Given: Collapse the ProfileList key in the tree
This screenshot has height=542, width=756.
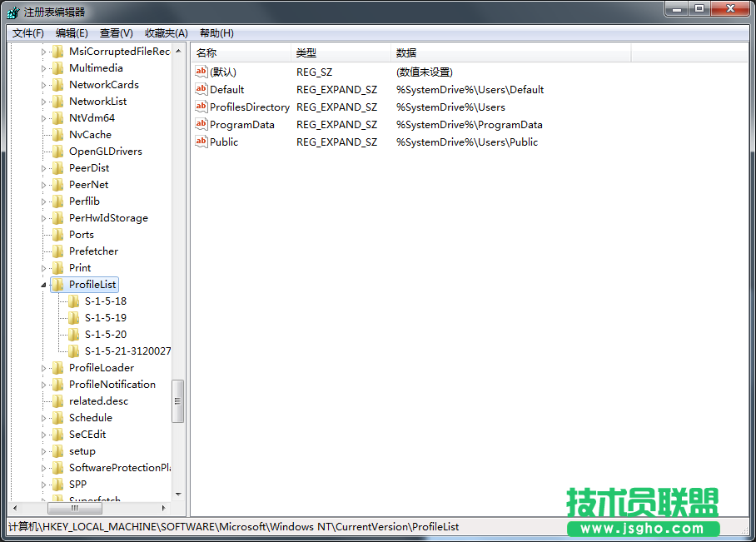Looking at the screenshot, I should (x=43, y=284).
